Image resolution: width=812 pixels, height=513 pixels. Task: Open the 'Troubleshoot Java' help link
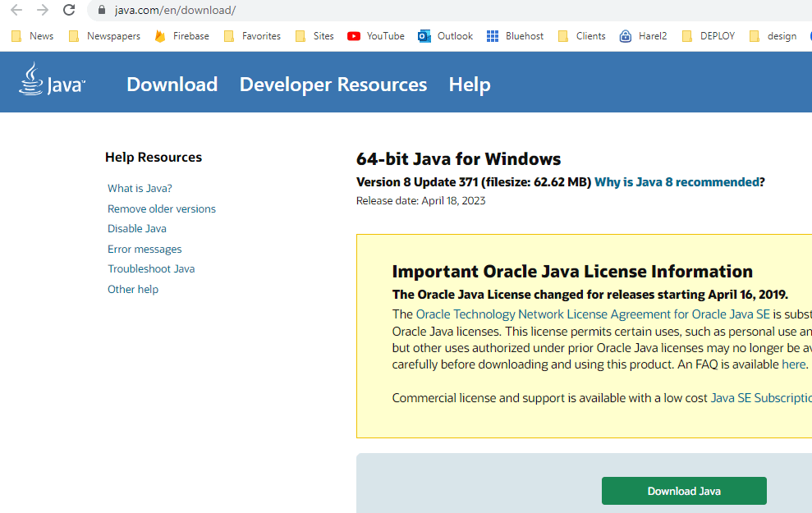[x=151, y=268]
